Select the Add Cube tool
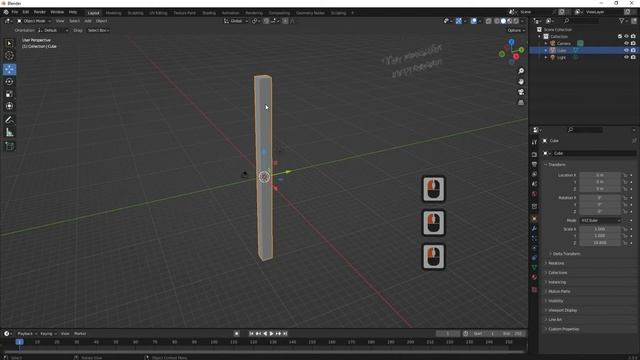The image size is (640, 360). tap(9, 146)
